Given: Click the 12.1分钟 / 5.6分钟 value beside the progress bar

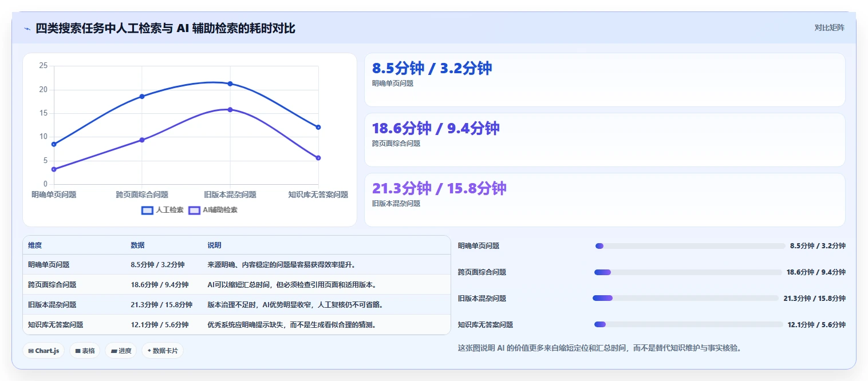Looking at the screenshot, I should pos(816,324).
